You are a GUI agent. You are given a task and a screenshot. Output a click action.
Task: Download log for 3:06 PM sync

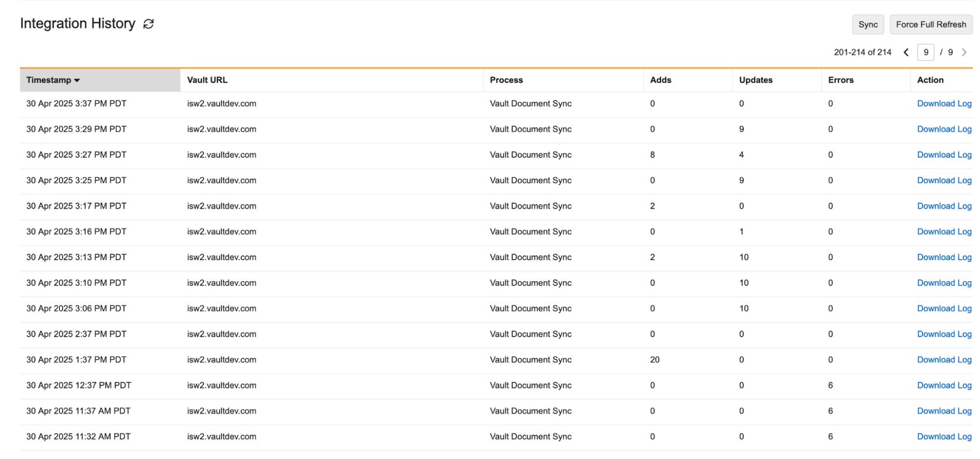pyautogui.click(x=944, y=309)
